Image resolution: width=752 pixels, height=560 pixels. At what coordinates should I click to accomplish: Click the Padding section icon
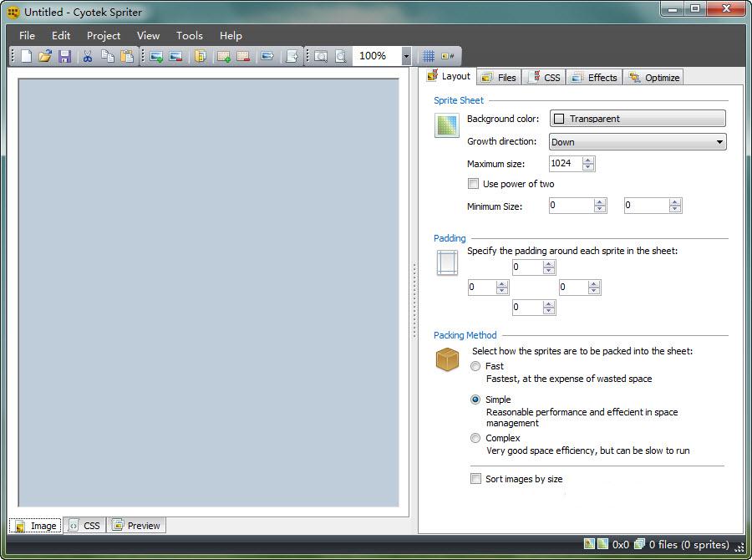[x=447, y=263]
